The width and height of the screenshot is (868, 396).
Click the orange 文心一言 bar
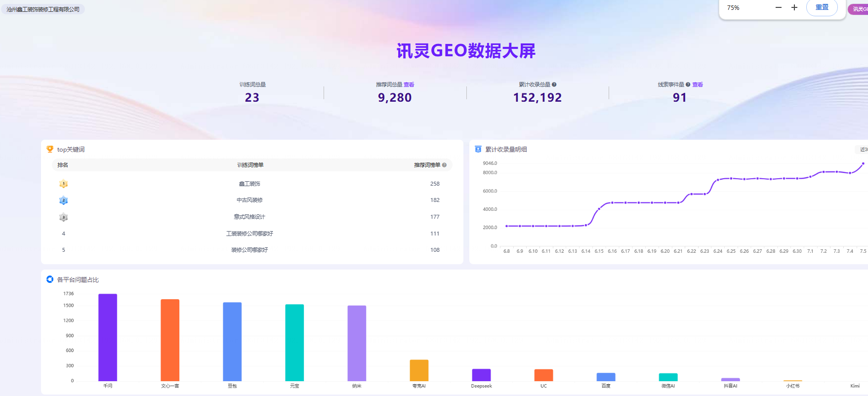[170, 340]
